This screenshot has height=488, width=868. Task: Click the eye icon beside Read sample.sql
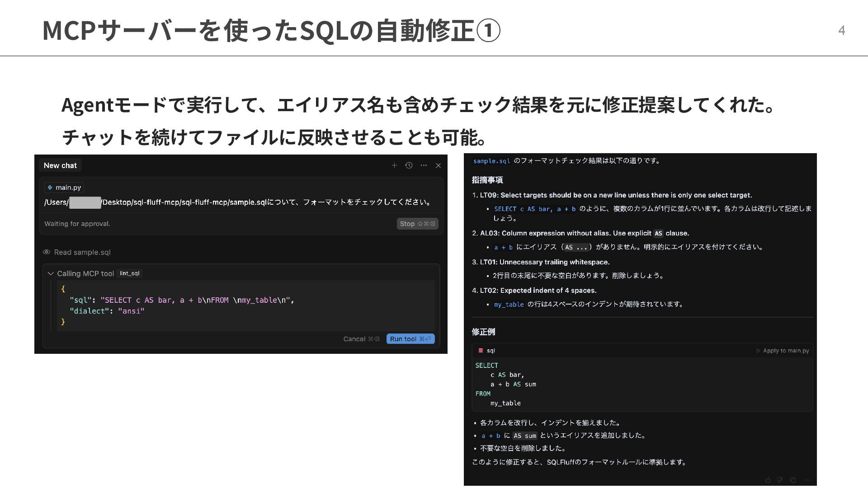point(47,252)
